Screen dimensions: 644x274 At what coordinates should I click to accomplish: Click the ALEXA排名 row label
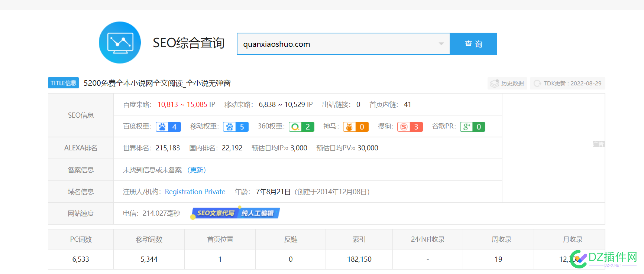[x=81, y=148]
